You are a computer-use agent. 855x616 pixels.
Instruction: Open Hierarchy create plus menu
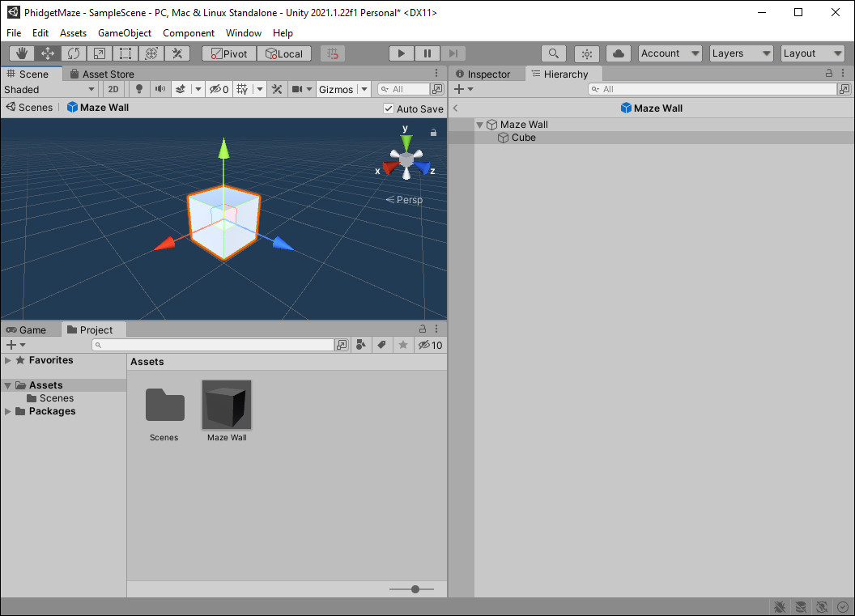click(463, 89)
